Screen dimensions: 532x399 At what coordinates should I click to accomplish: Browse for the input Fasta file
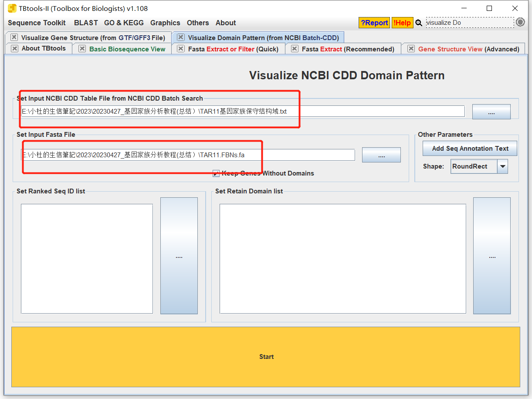(381, 155)
